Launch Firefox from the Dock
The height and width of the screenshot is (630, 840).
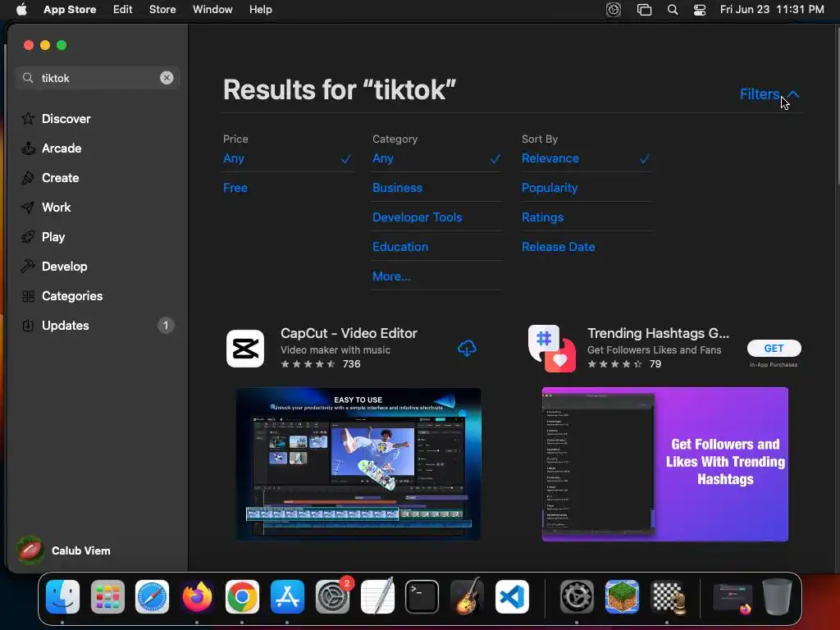[197, 597]
